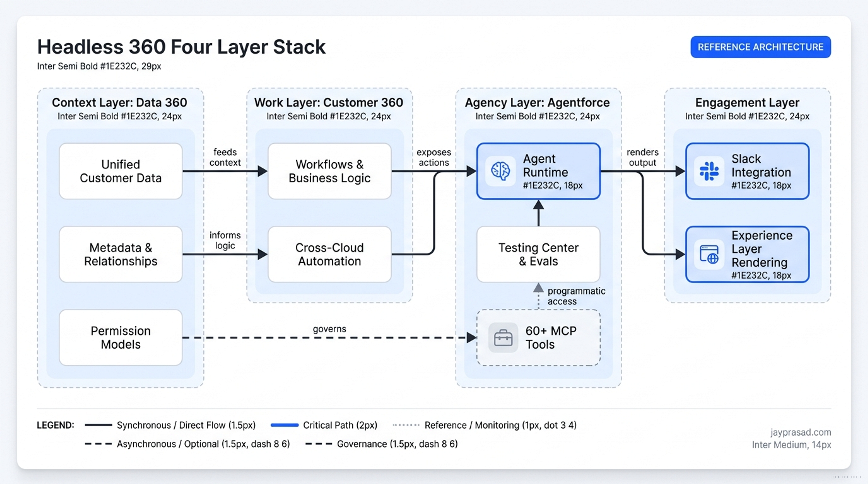This screenshot has height=484, width=868.
Task: Click the "LEGEND:" label
Action: coord(56,425)
